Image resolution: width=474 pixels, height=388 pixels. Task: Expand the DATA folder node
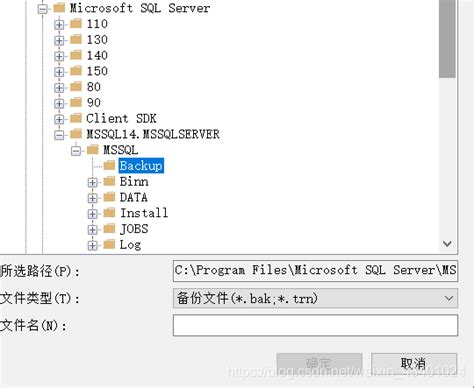click(x=92, y=198)
